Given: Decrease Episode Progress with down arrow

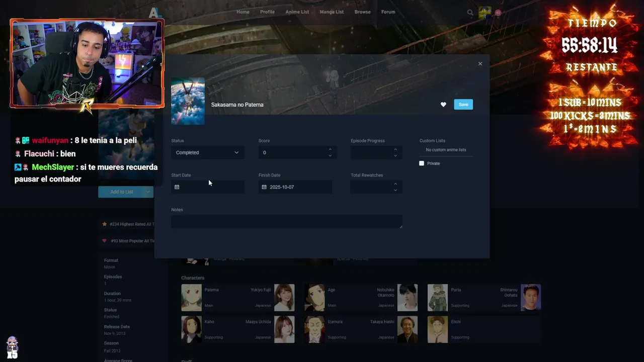Looking at the screenshot, I should (x=395, y=155).
